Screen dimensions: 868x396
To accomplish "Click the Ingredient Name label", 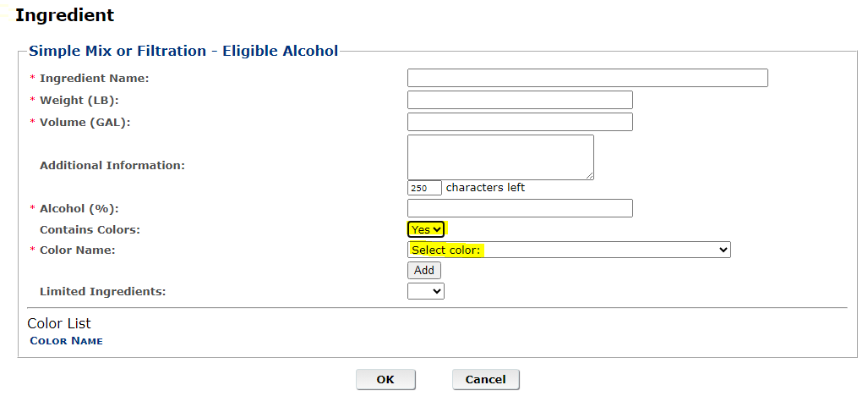I will [x=94, y=79].
